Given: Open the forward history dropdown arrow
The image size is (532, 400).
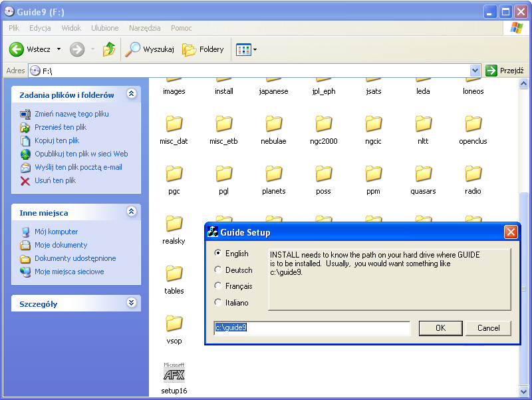Looking at the screenshot, I should pyautogui.click(x=92, y=49).
